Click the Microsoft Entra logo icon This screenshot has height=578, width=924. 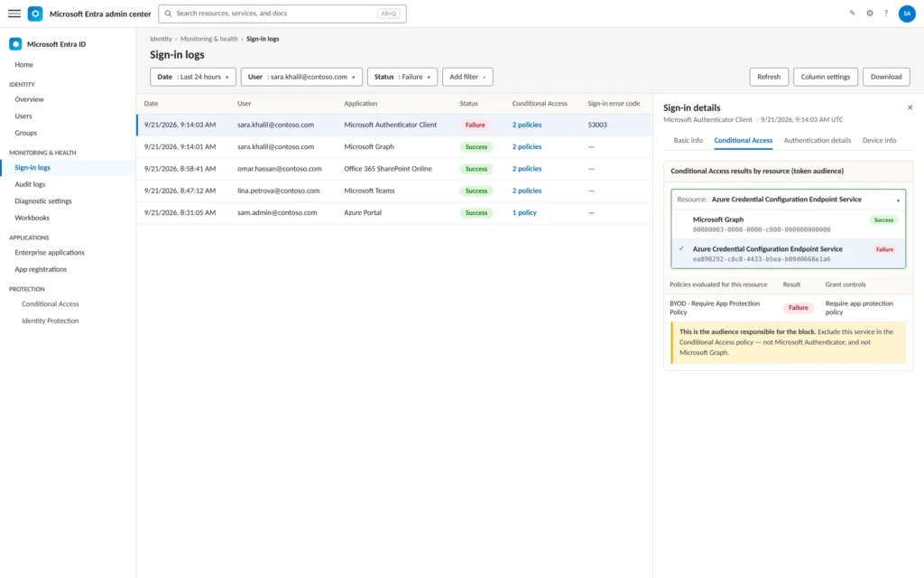point(35,14)
